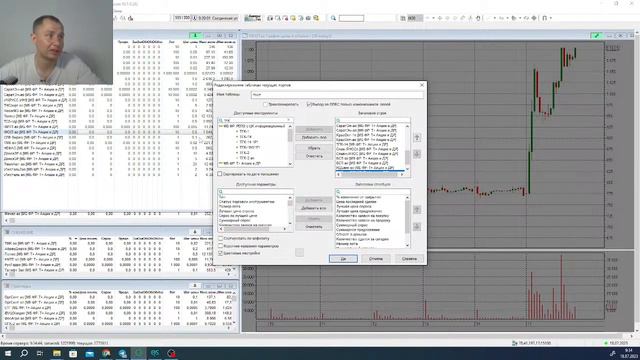
Task: Move selected row down arrow in Заголовки строк
Action: 417,154
